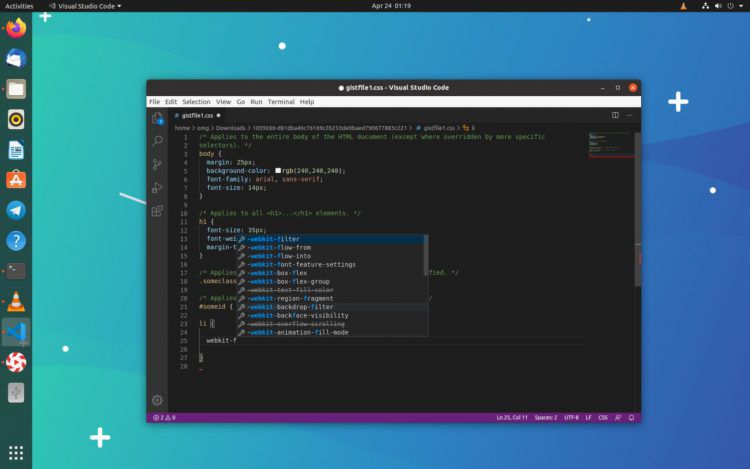Open the File menu

[154, 102]
